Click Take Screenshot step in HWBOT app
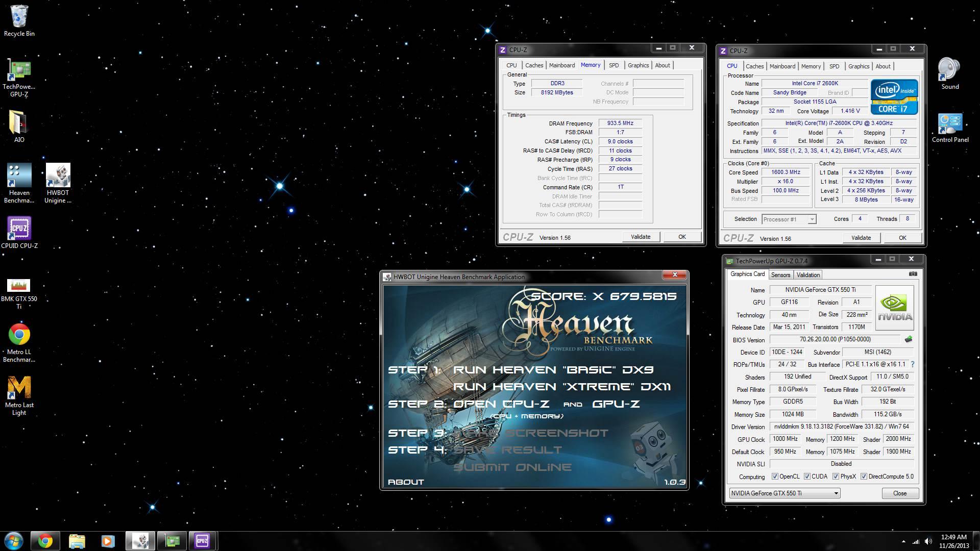Screen dimensions: 980x551 [531, 433]
